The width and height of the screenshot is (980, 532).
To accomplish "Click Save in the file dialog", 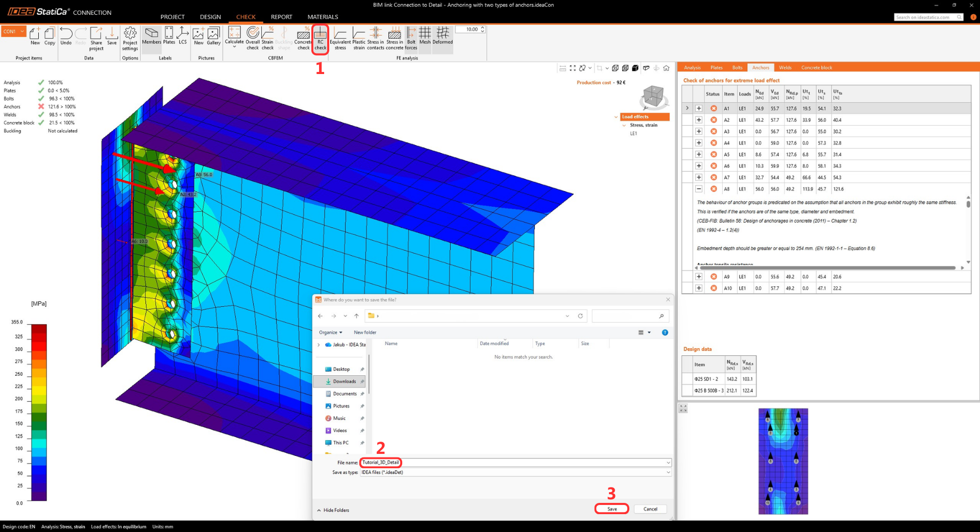I will click(611, 509).
